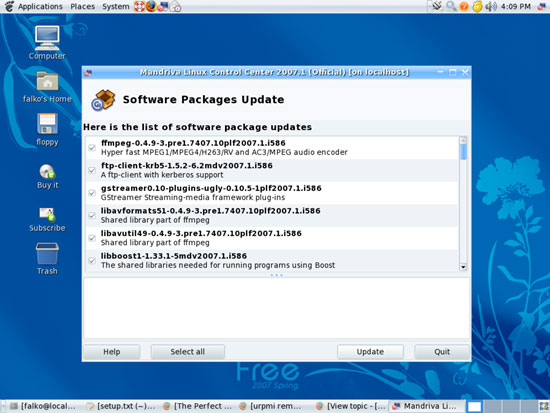Click the Software Packages Update box icon
This screenshot has width=550, height=413.
point(103,100)
